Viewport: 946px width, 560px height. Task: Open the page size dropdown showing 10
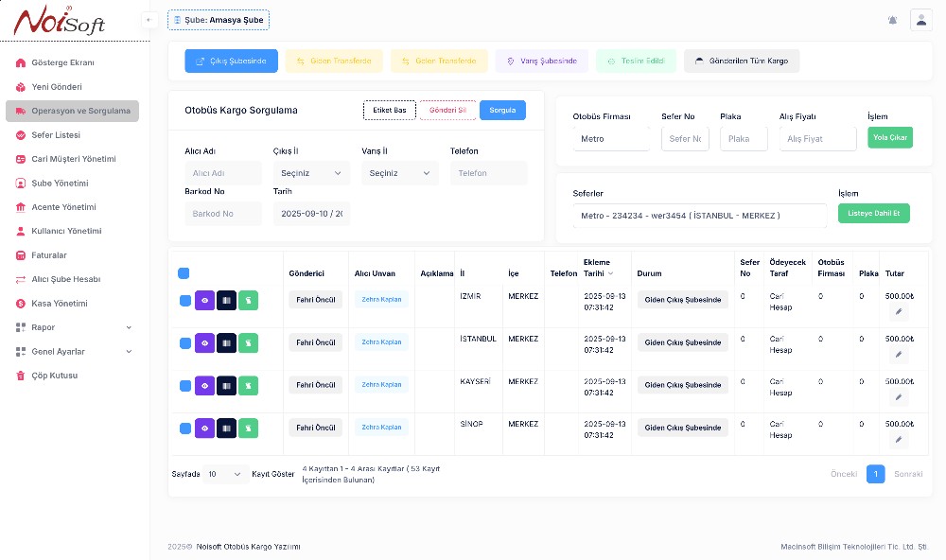(x=224, y=474)
